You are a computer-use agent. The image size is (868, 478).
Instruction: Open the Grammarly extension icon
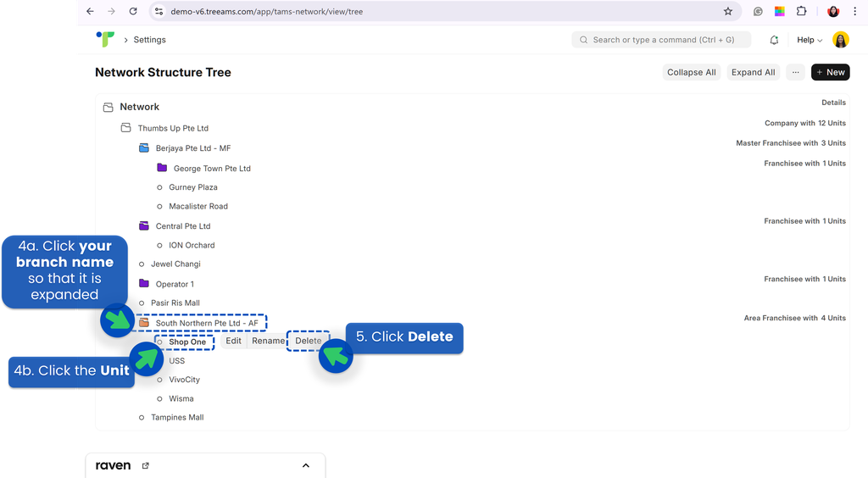click(758, 11)
